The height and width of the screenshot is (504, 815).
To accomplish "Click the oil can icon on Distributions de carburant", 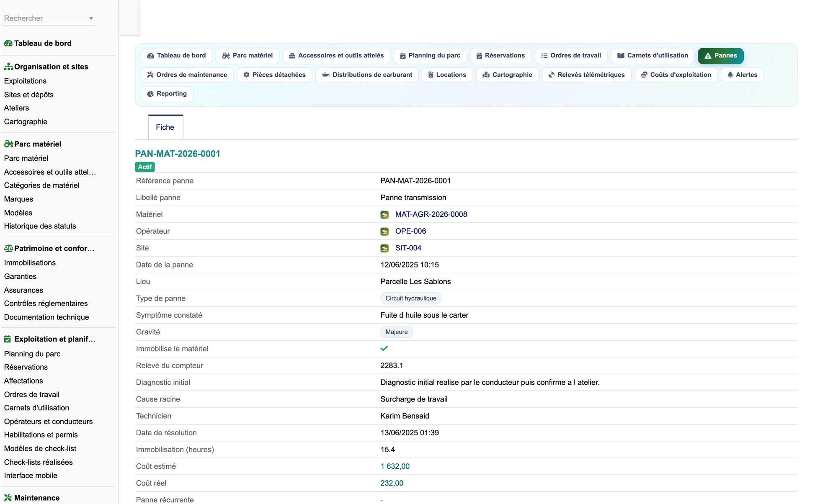I will [x=325, y=75].
